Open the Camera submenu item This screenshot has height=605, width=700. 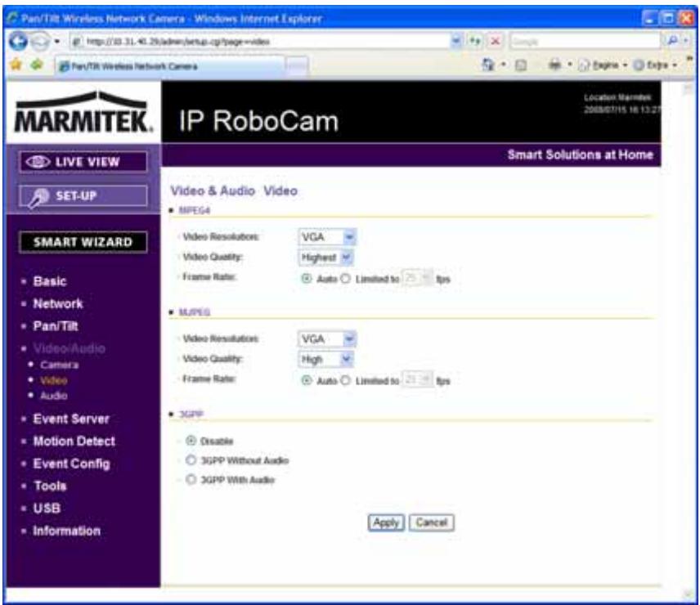(60, 365)
